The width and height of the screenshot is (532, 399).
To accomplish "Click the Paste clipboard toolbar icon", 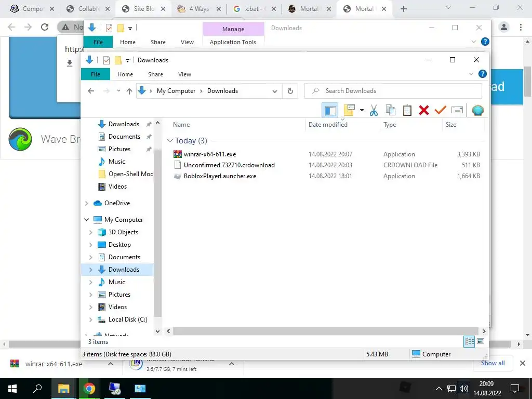I will [407, 110].
